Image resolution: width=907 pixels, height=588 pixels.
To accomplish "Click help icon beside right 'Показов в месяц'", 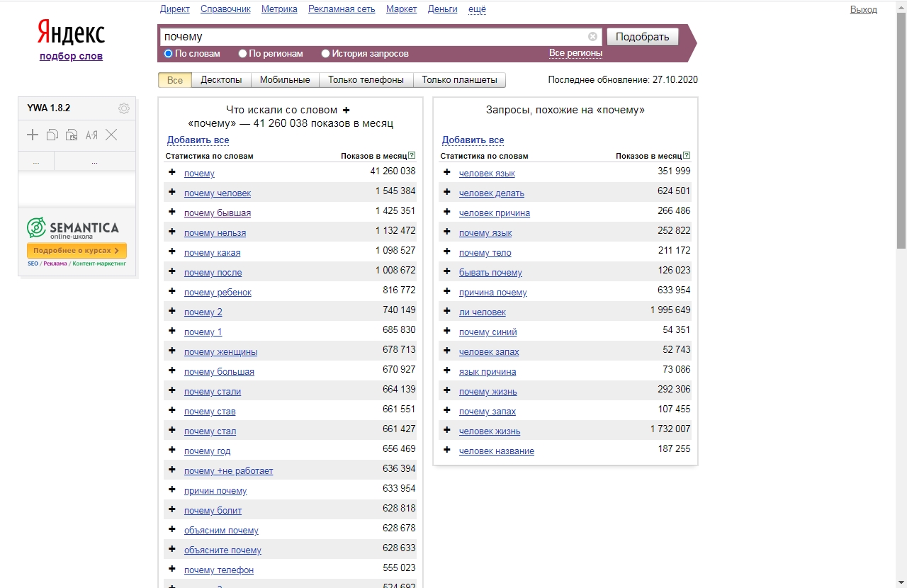I will click(x=686, y=155).
